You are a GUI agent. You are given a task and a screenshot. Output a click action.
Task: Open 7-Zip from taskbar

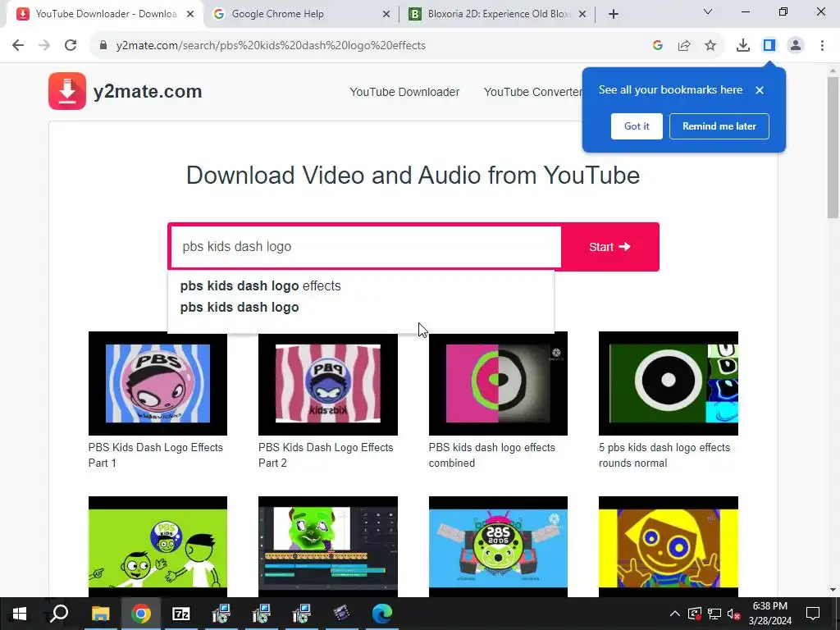point(180,614)
